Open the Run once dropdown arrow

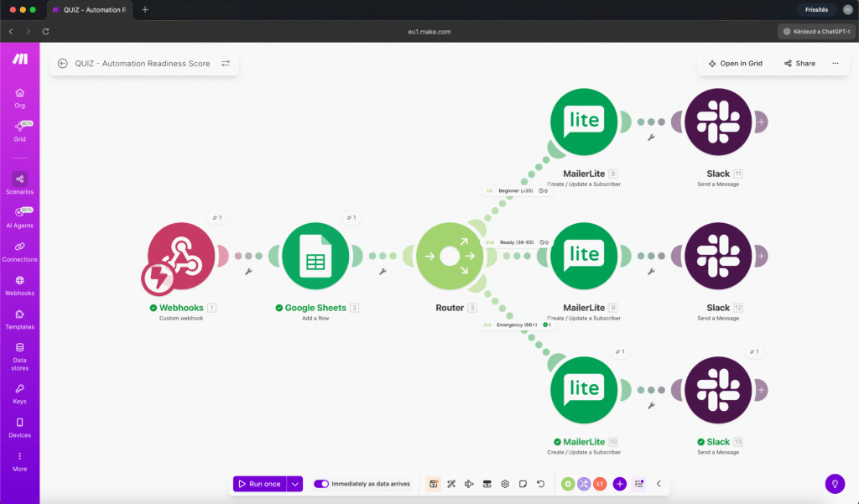[294, 484]
